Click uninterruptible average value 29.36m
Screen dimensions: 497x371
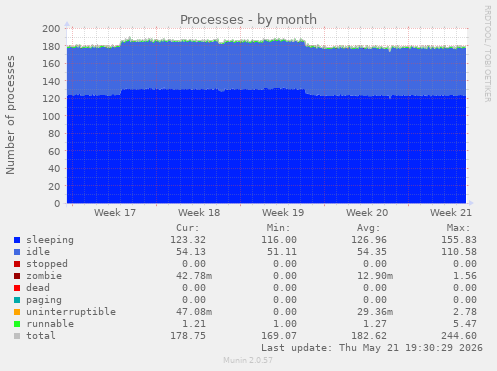[375, 312]
